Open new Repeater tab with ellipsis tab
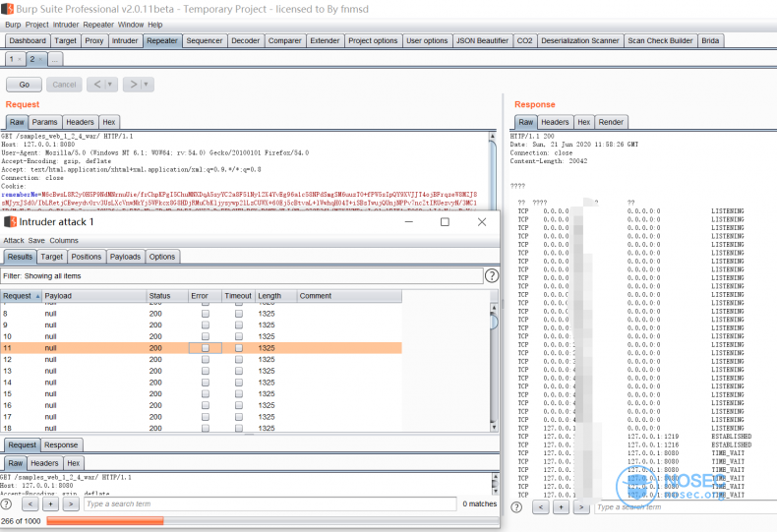The image size is (777, 532). [55, 59]
